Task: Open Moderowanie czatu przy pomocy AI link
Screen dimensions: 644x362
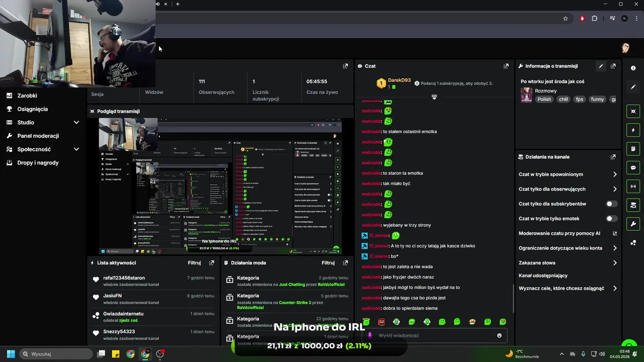Action: coord(568,233)
